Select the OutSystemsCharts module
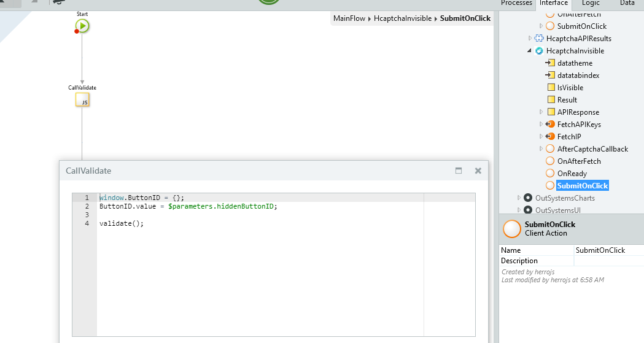 [564, 198]
